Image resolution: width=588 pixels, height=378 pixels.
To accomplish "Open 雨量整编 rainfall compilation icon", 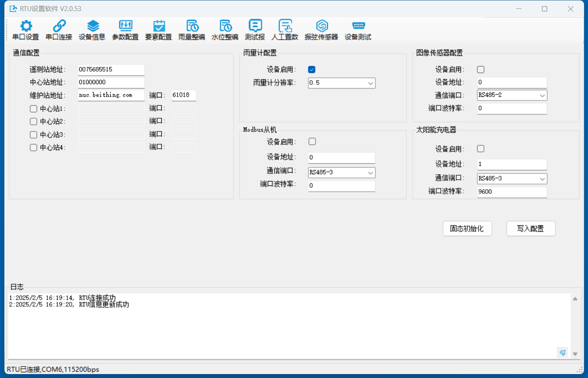I will point(192,26).
